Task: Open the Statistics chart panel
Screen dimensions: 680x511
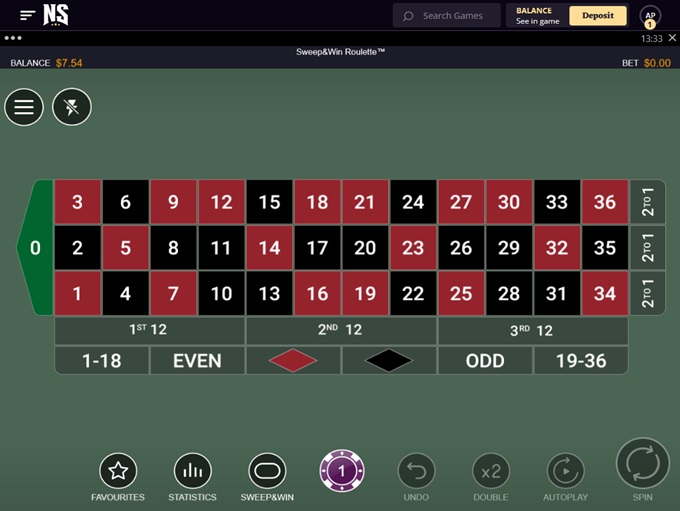Action: pyautogui.click(x=193, y=471)
